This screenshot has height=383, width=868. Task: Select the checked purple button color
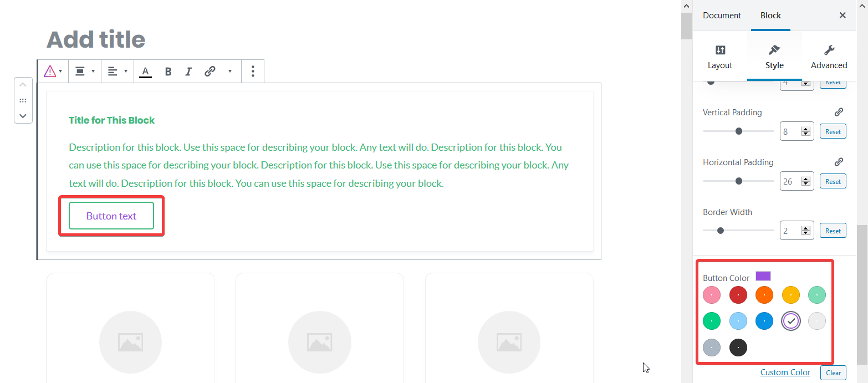coord(791,321)
